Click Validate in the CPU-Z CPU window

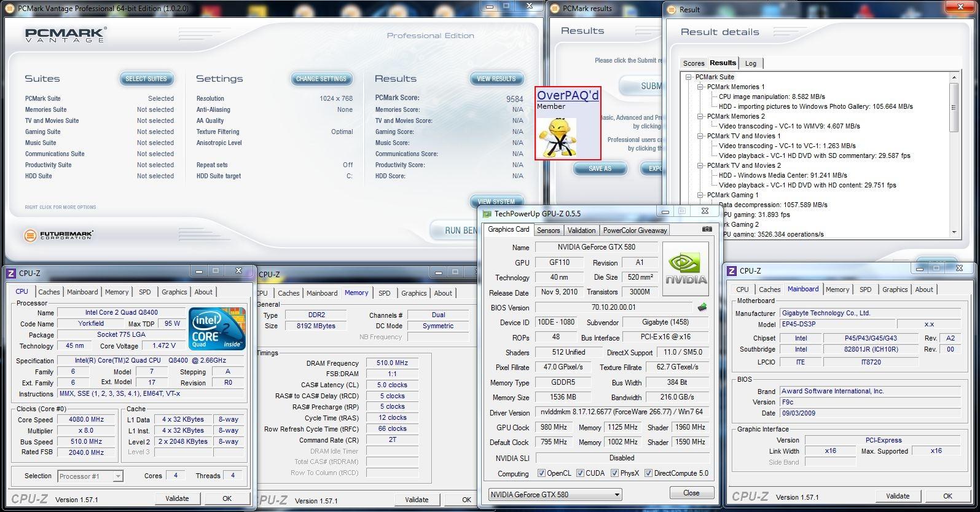177,498
